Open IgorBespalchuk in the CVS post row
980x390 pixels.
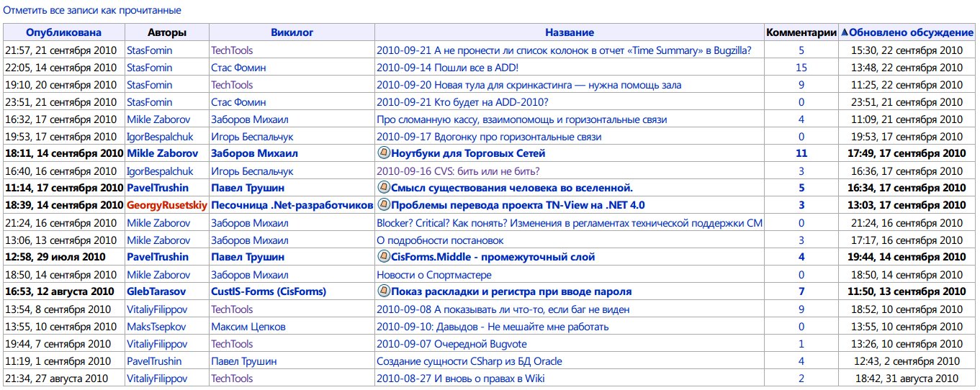[x=160, y=171]
